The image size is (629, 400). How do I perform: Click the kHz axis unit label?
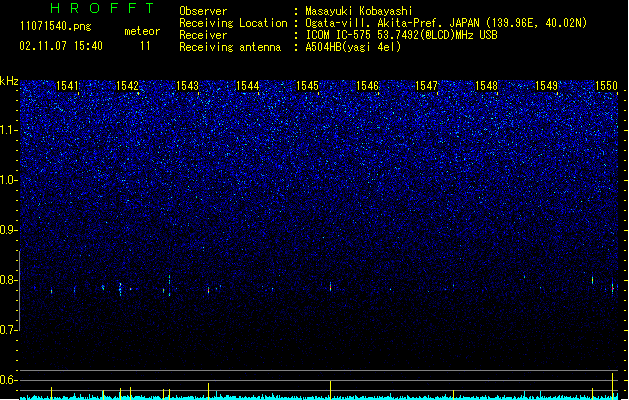[x=9, y=81]
